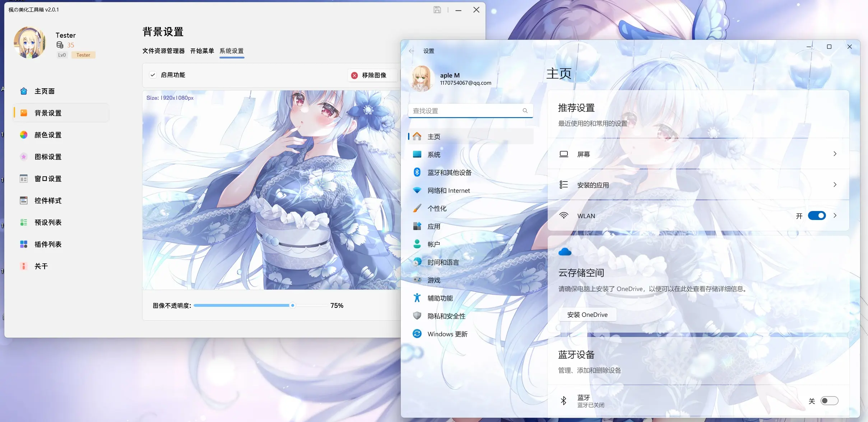Click 图像不透明度 slider handle

pyautogui.click(x=293, y=305)
